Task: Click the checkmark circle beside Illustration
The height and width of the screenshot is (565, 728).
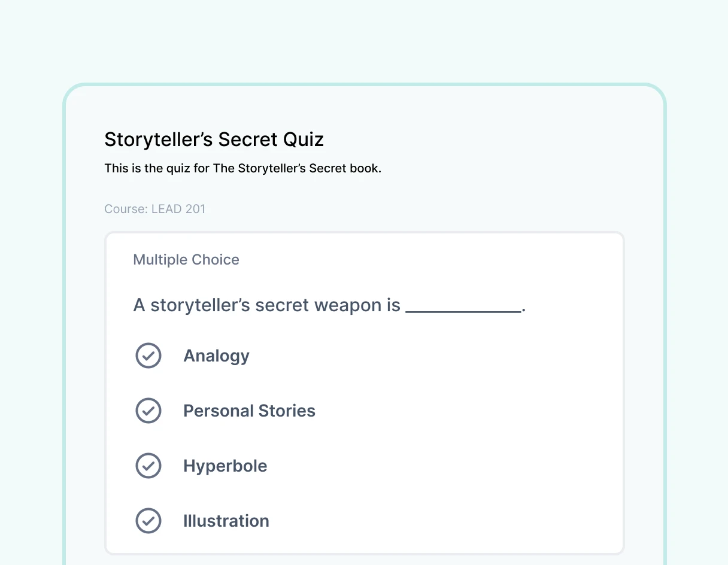Action: pyautogui.click(x=148, y=521)
